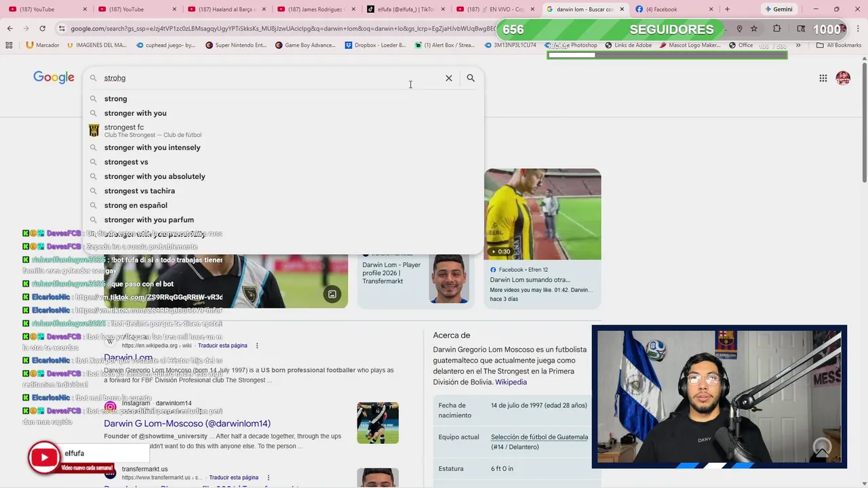Open the Transfermarkt portrait thumbnail

pyautogui.click(x=378, y=477)
